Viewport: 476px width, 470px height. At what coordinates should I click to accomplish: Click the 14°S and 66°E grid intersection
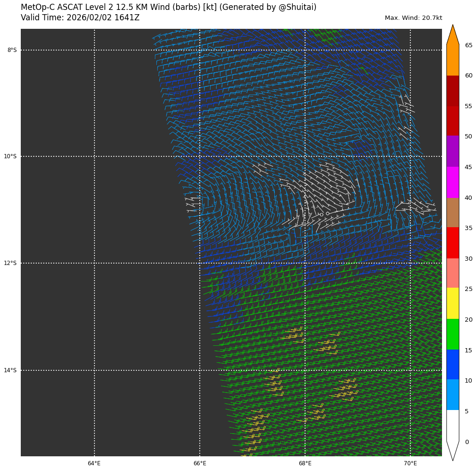tap(200, 370)
